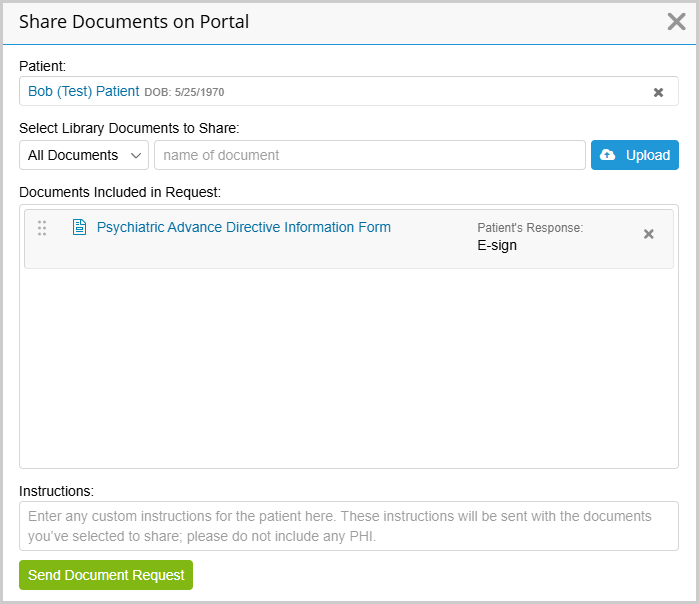Image resolution: width=699 pixels, height=604 pixels.
Task: Close the Share Documents on Portal dialog
Action: [676, 21]
